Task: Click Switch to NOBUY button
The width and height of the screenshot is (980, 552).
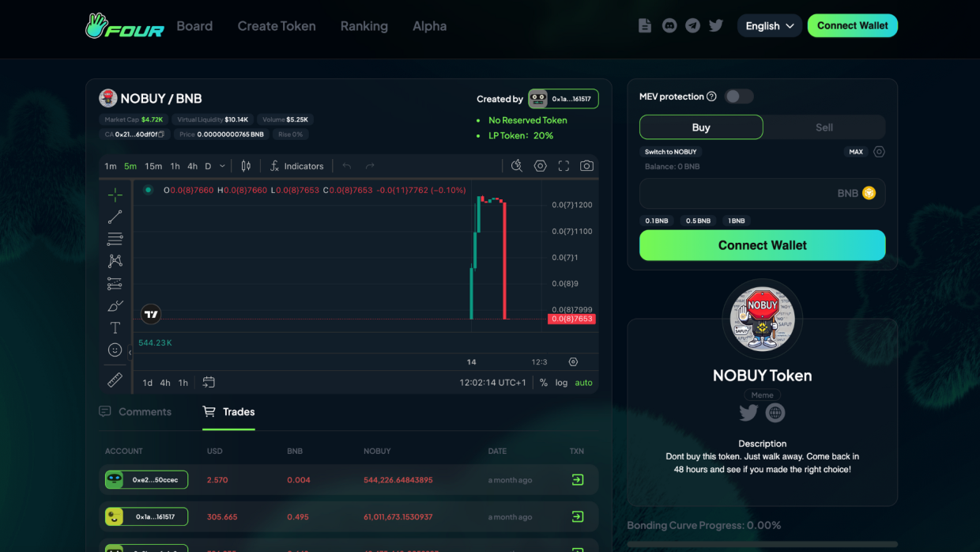Action: (x=670, y=152)
